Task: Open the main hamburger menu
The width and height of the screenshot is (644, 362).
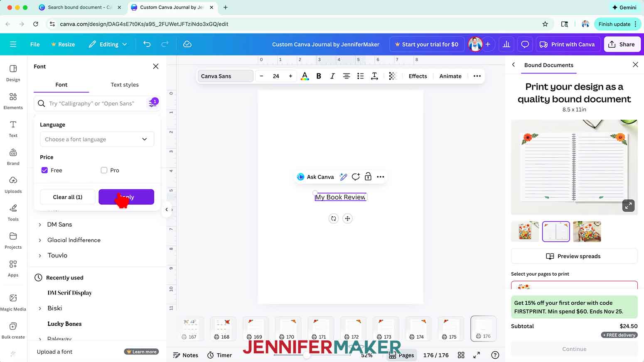Action: 13,44
